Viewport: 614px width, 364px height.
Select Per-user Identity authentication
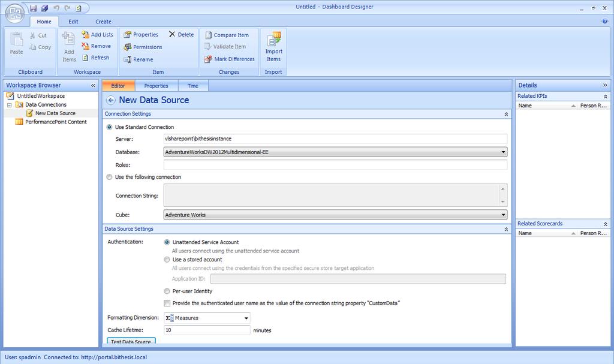click(167, 291)
